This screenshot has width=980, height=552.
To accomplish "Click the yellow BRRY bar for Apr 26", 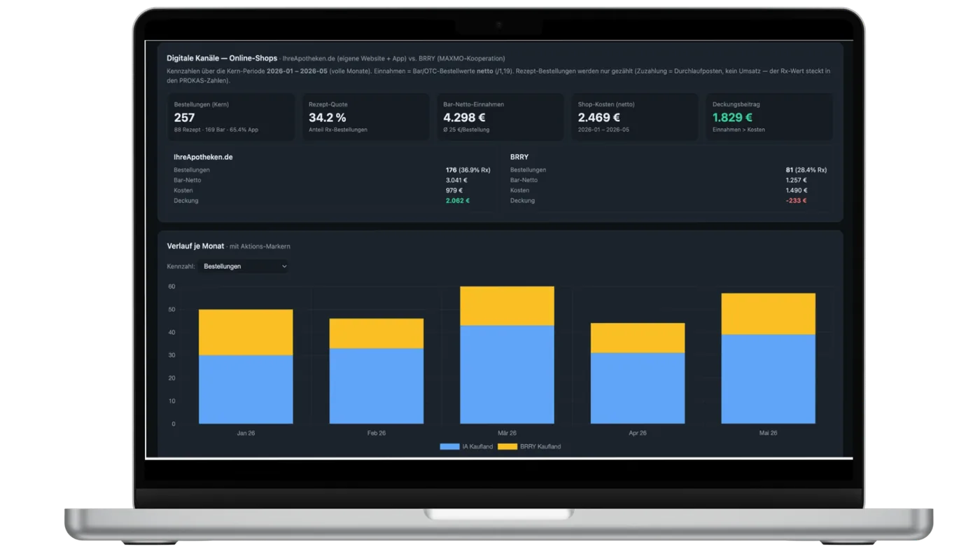I will tap(638, 338).
